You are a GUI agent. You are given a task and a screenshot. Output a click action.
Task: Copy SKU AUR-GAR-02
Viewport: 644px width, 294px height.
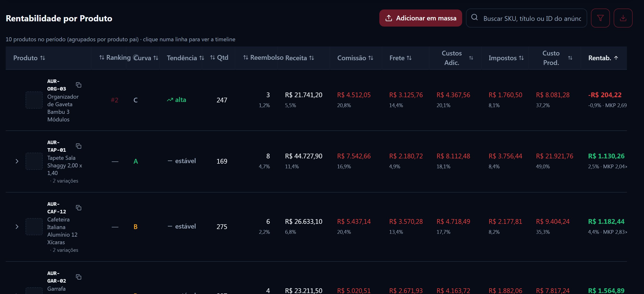click(x=79, y=277)
